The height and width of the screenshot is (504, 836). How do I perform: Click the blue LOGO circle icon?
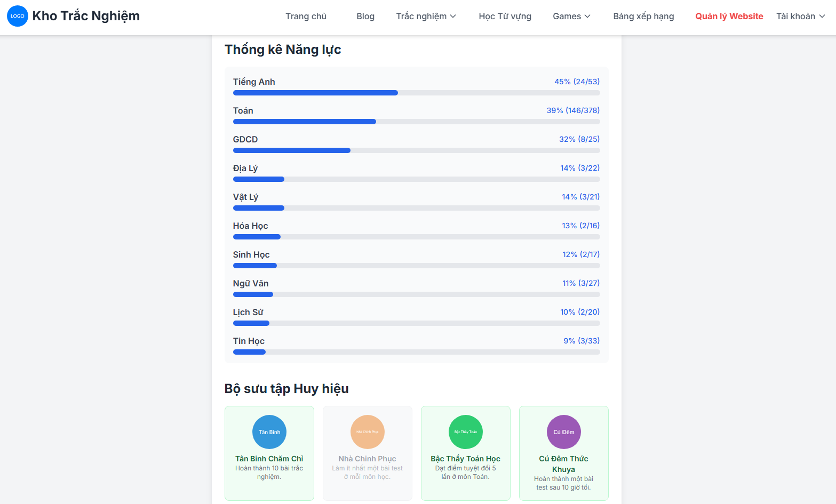tap(18, 16)
